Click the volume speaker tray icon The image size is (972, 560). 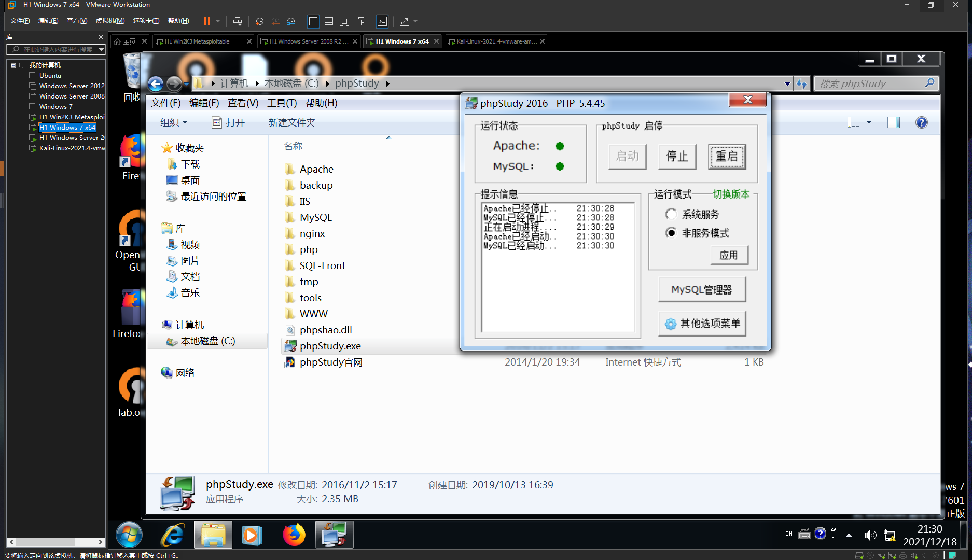(870, 536)
